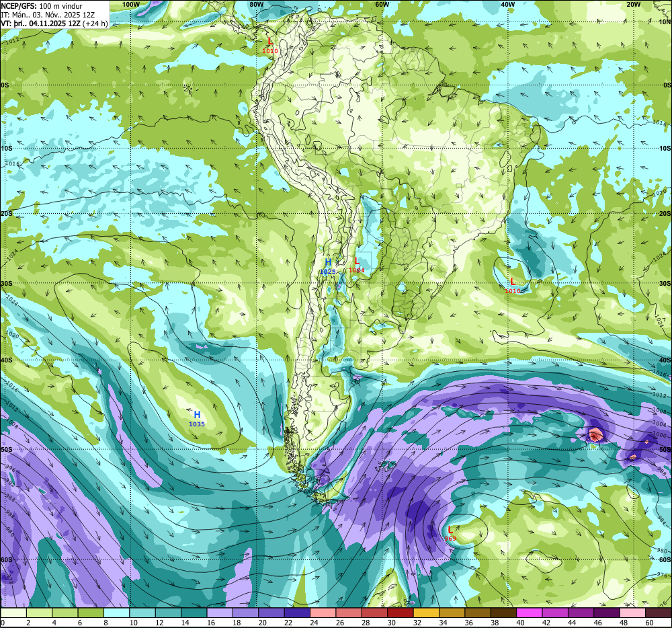
Task: Click the dark teal legend swatch between 14 and 16
Action: (x=194, y=613)
